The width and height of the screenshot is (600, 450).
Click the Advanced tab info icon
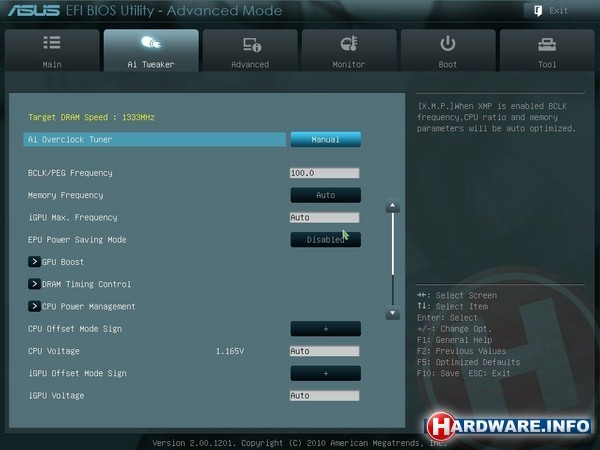point(252,45)
